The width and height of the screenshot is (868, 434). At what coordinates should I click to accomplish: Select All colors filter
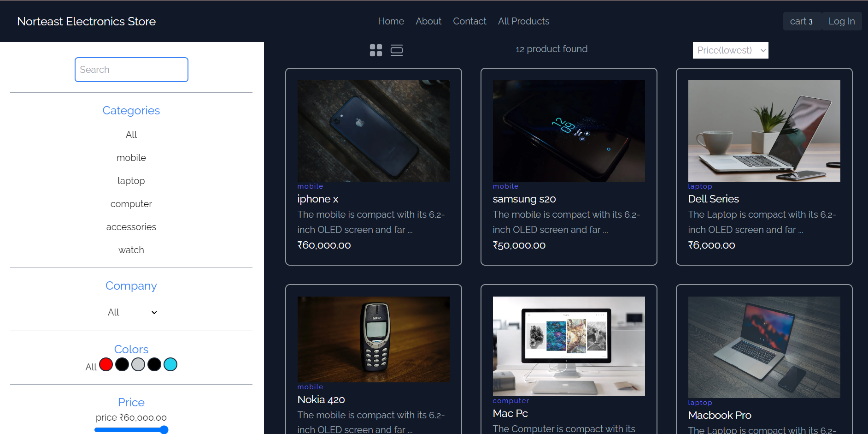[91, 367]
